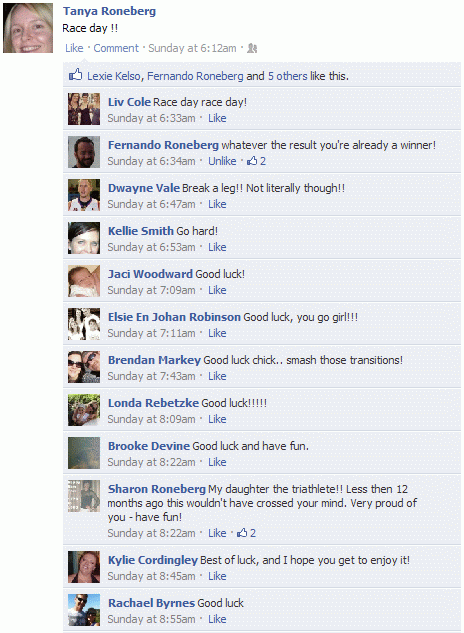The image size is (464, 633).
Task: Open Tanya Roneberg's profile photo
Action: pos(28,28)
